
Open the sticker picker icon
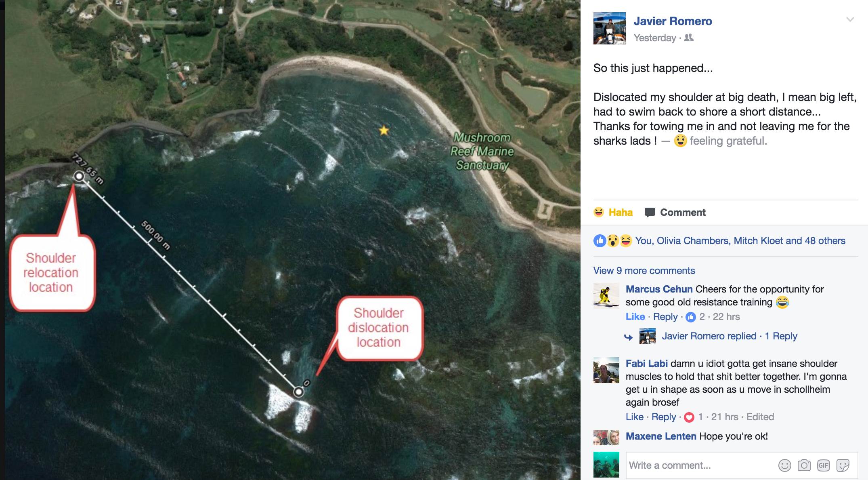coord(843,465)
